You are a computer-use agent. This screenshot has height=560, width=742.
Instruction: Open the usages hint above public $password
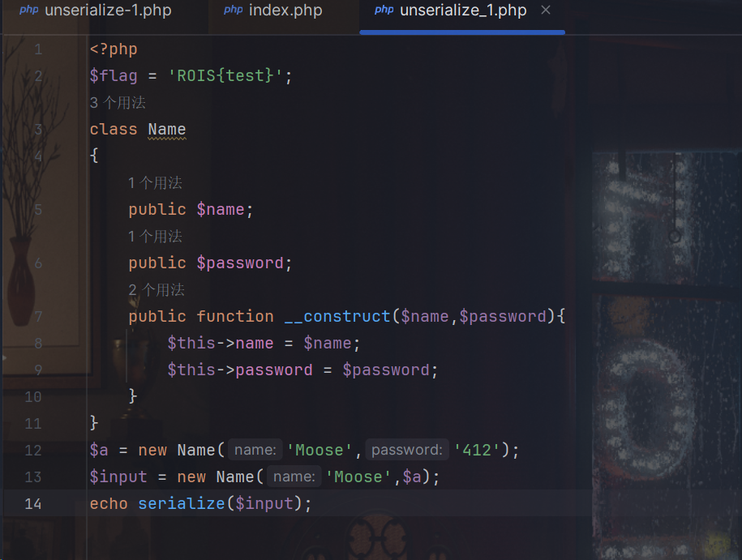155,237
